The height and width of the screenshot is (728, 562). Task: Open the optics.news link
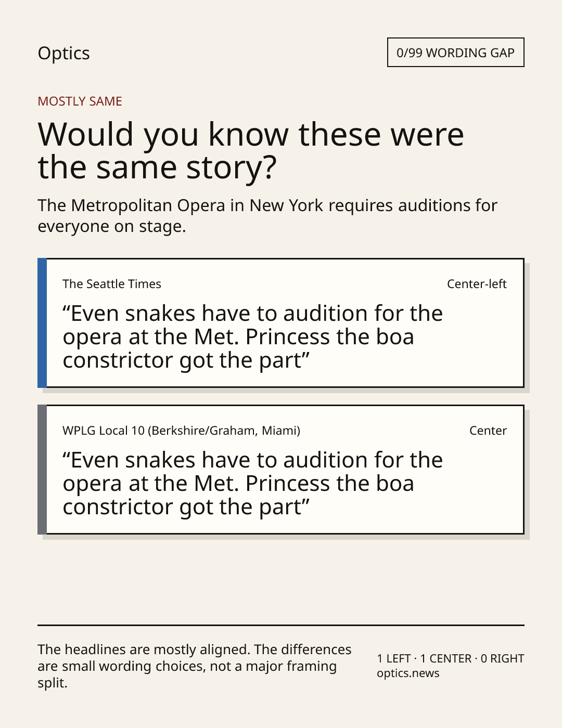click(x=408, y=673)
